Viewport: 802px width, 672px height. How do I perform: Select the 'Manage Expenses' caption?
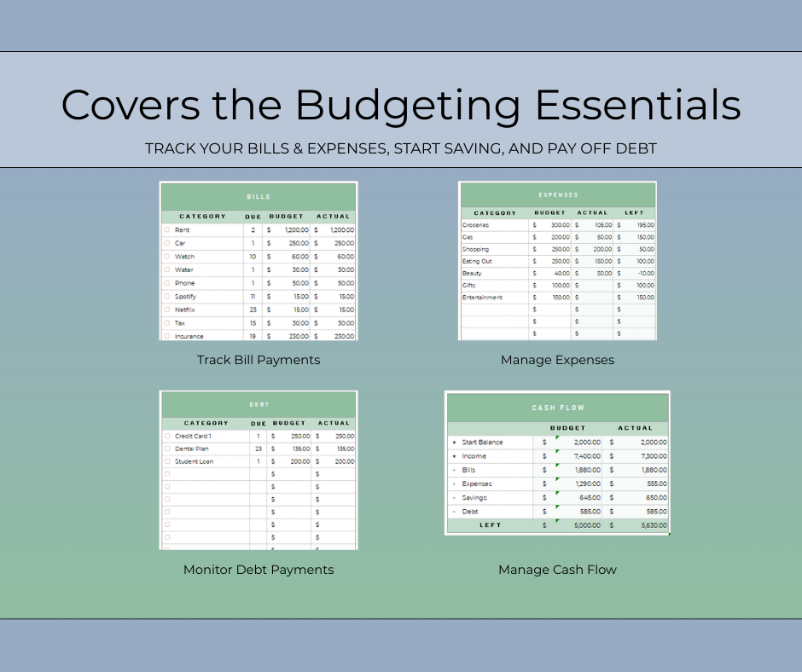pos(557,360)
